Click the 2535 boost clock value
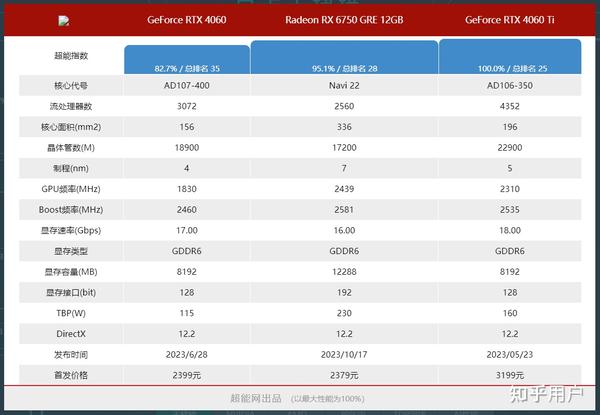This screenshot has height=415, width=600. click(510, 210)
